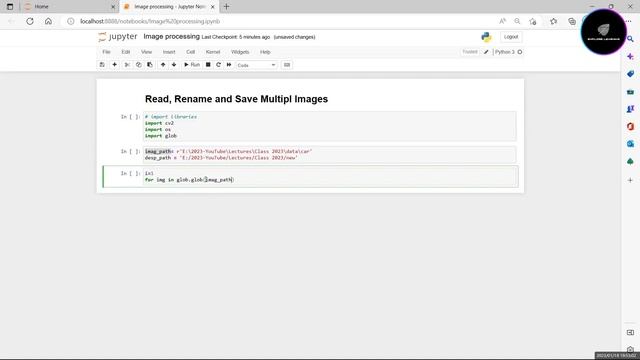This screenshot has width=640, height=360.
Task: Open the sidebar Outlook icon
Action: (x=630, y=144)
